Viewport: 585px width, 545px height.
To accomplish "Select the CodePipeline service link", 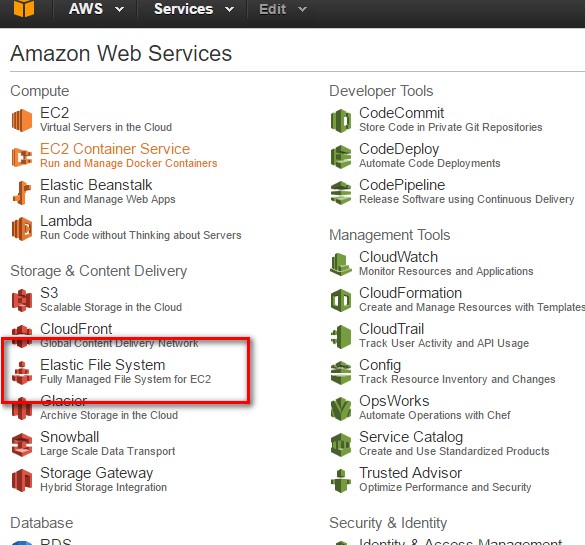I will [x=402, y=185].
